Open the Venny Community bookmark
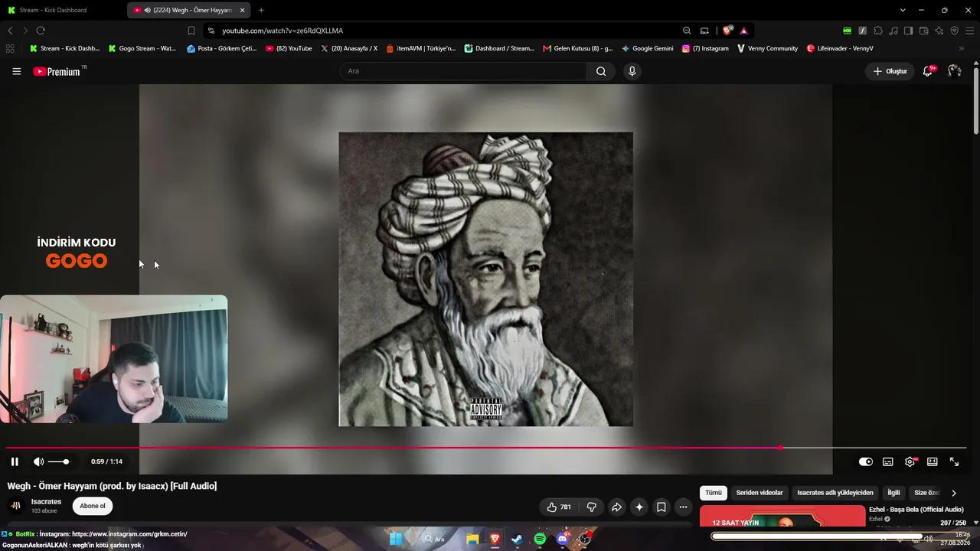980x551 pixels. [767, 48]
